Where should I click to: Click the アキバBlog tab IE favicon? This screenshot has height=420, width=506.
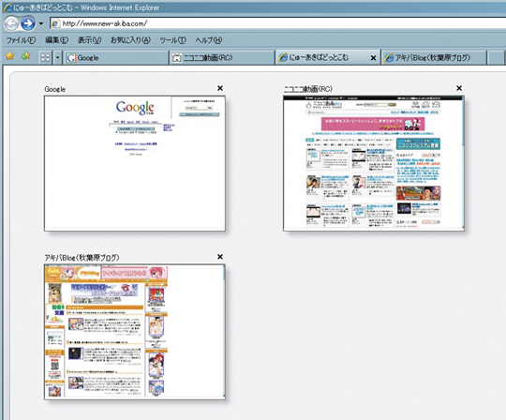390,58
